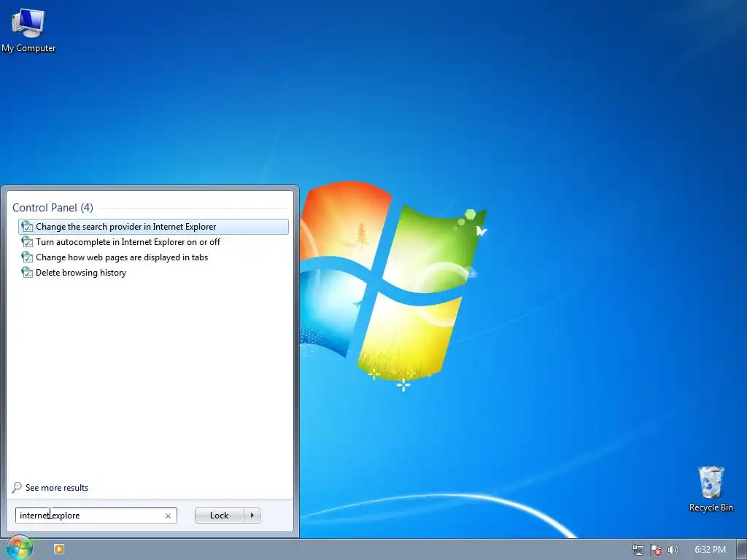The image size is (747, 560).
Task: Click the clock showing 6:32 PM
Action: [710, 550]
